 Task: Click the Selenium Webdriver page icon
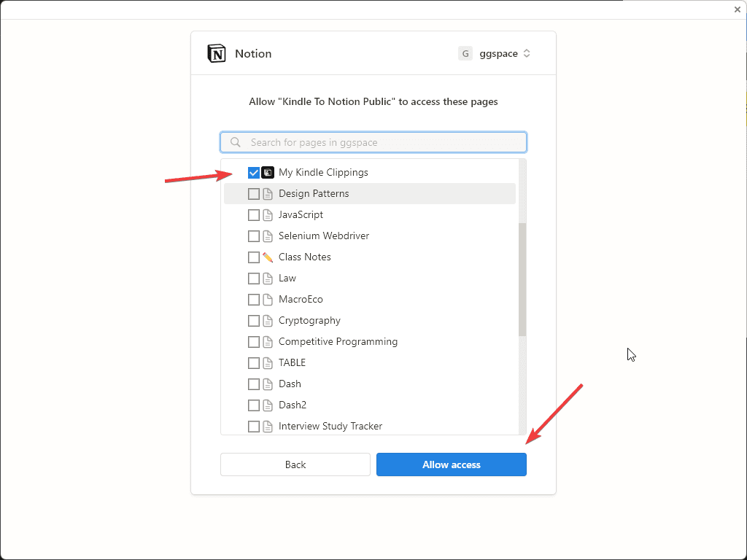[x=268, y=236]
